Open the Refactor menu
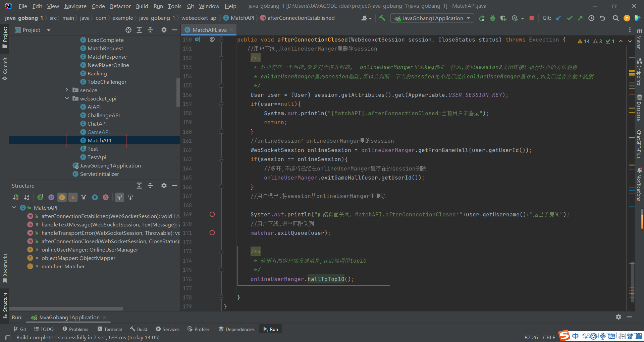Viewport: 644px width, 342px height. (x=120, y=6)
